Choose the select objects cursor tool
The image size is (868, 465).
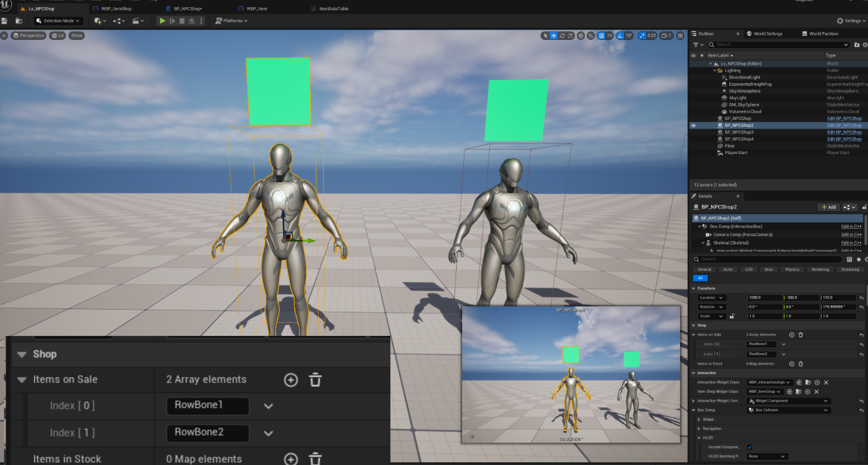[x=545, y=35]
